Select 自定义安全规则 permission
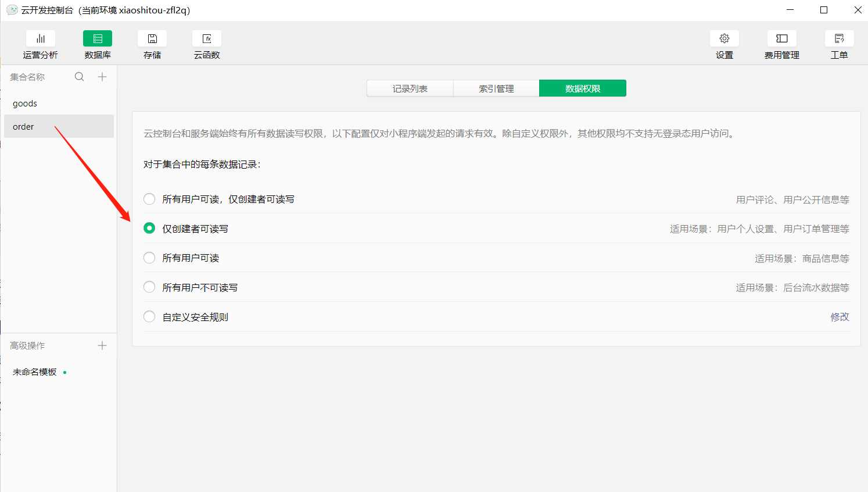The image size is (868, 492). (149, 316)
